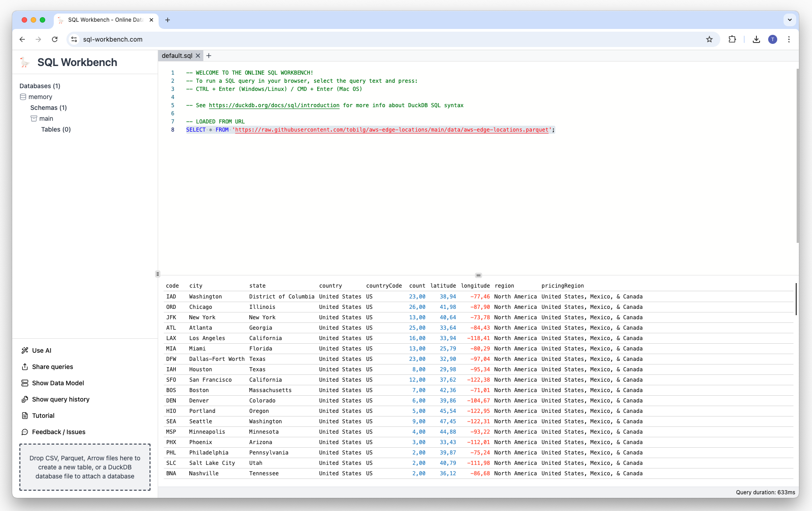The image size is (812, 511).
Task: Click inside the browser address bar
Action: tap(181, 39)
